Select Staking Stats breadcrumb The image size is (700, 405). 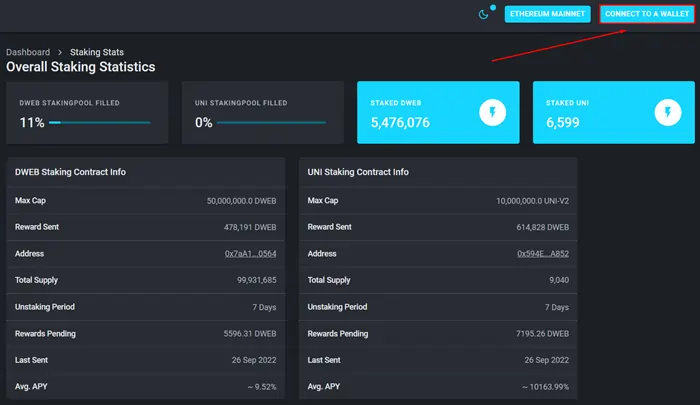(97, 52)
